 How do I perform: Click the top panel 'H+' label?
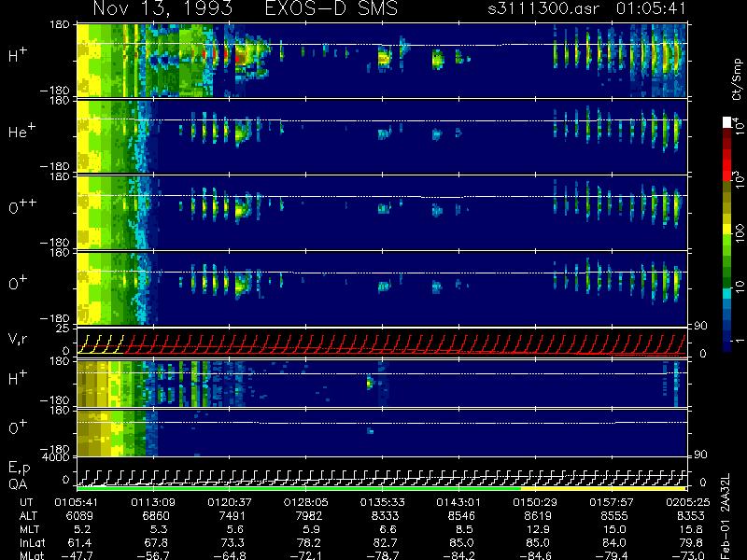click(18, 55)
